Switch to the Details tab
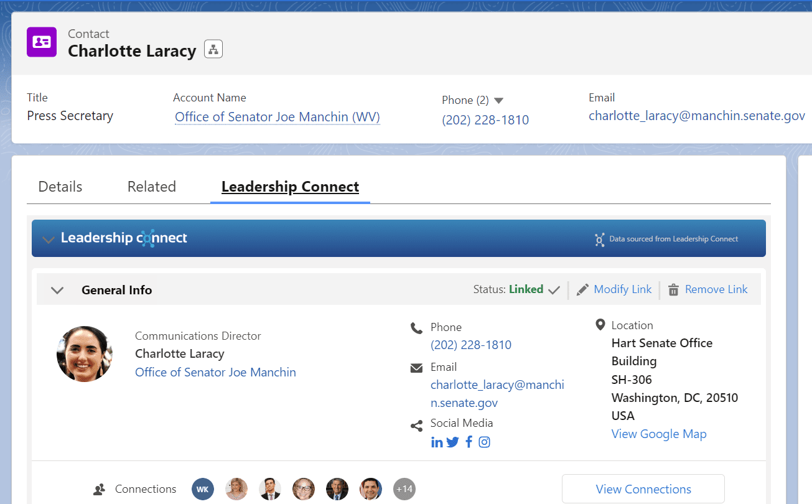 tap(60, 186)
